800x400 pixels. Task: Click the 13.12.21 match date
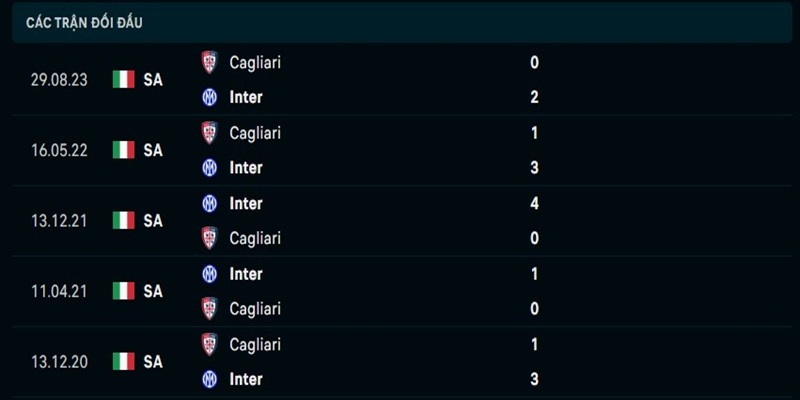tap(59, 220)
